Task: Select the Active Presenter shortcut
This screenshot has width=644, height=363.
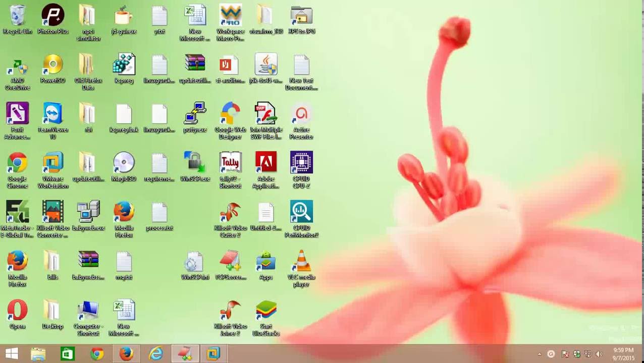Action: tap(301, 113)
